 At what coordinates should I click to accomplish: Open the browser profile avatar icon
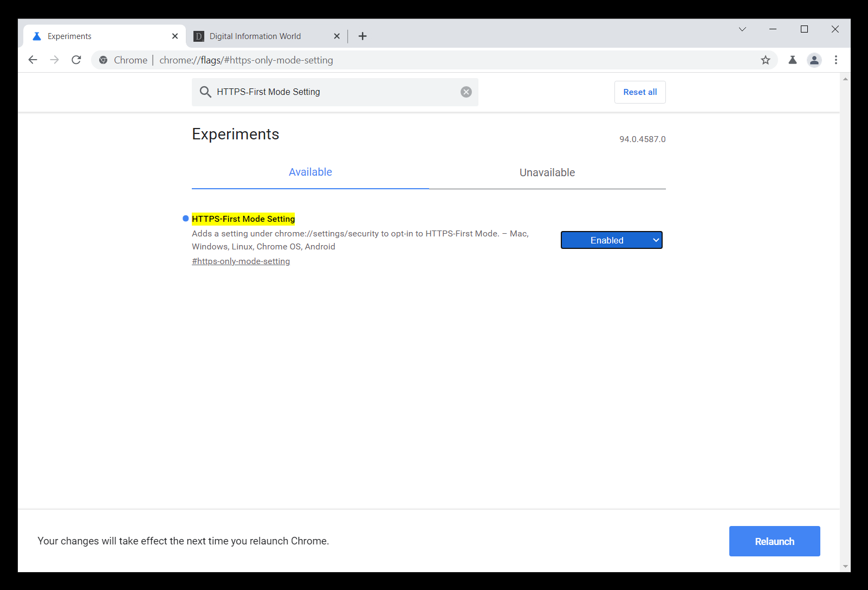[814, 60]
